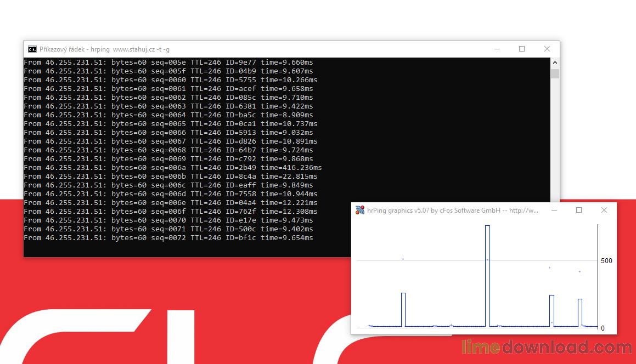
Task: Click the 500 axis label in graph
Action: [x=606, y=260]
